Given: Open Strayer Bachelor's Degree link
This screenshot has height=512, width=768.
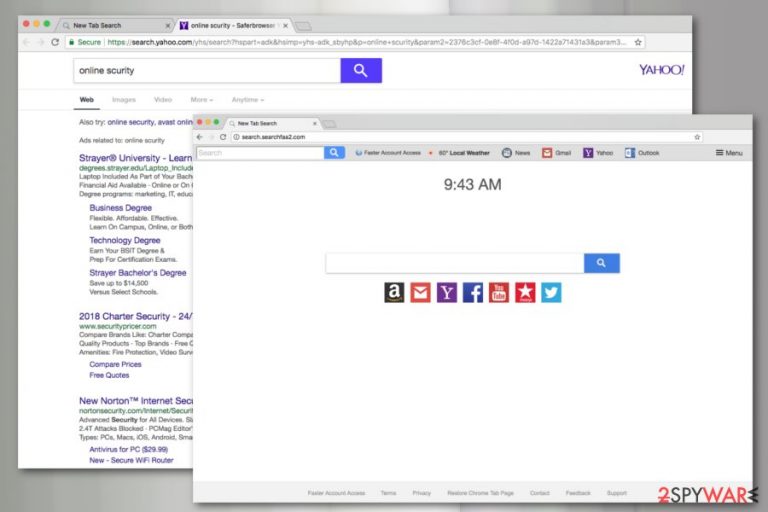Looking at the screenshot, I should pos(138,272).
